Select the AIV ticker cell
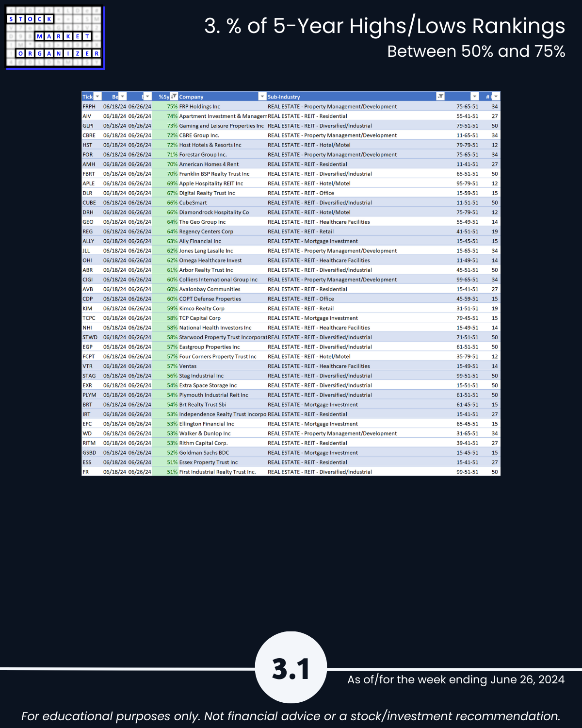 click(92, 116)
